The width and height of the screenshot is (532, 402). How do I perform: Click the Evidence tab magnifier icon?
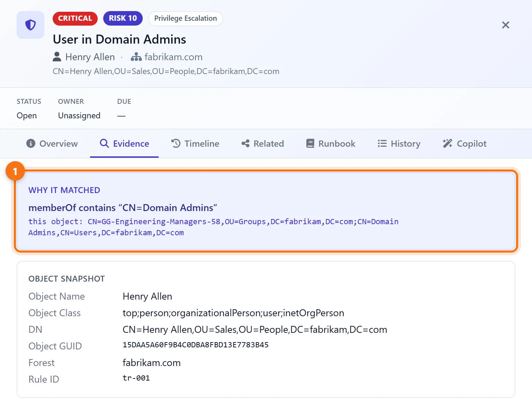(104, 143)
